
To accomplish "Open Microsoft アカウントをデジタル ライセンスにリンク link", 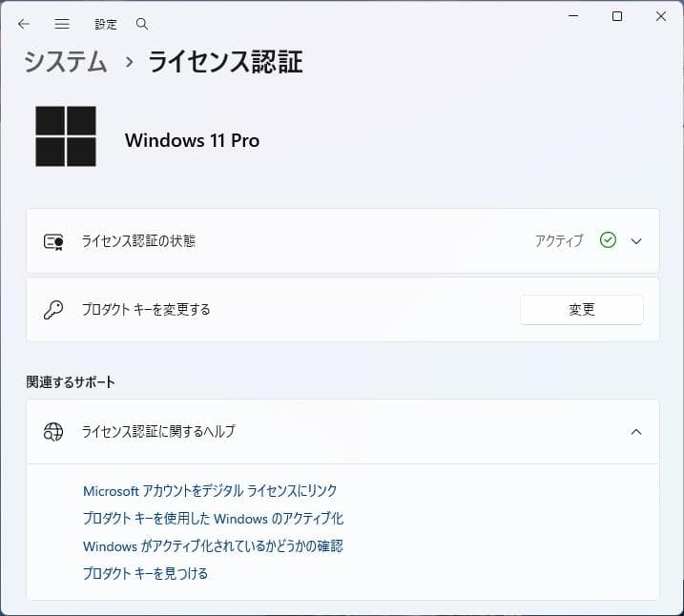I will tap(210, 491).
